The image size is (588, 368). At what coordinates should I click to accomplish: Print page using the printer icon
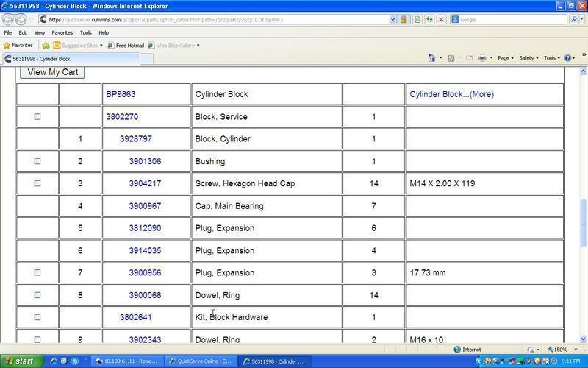[x=482, y=58]
